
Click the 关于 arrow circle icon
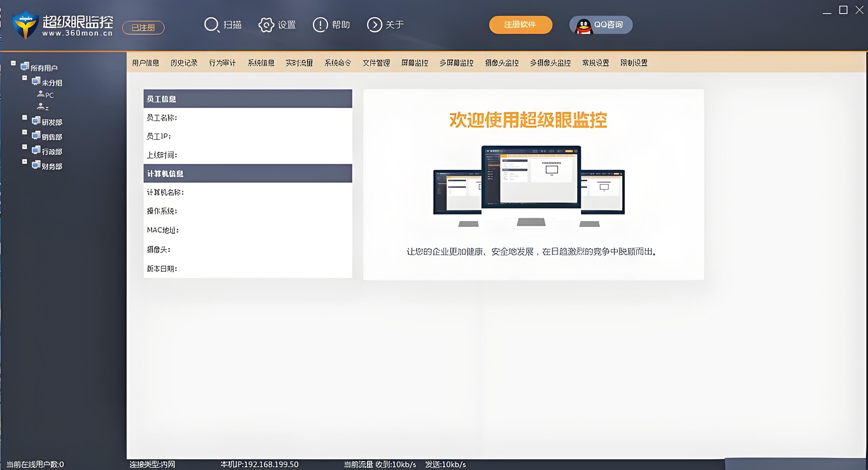click(x=374, y=25)
